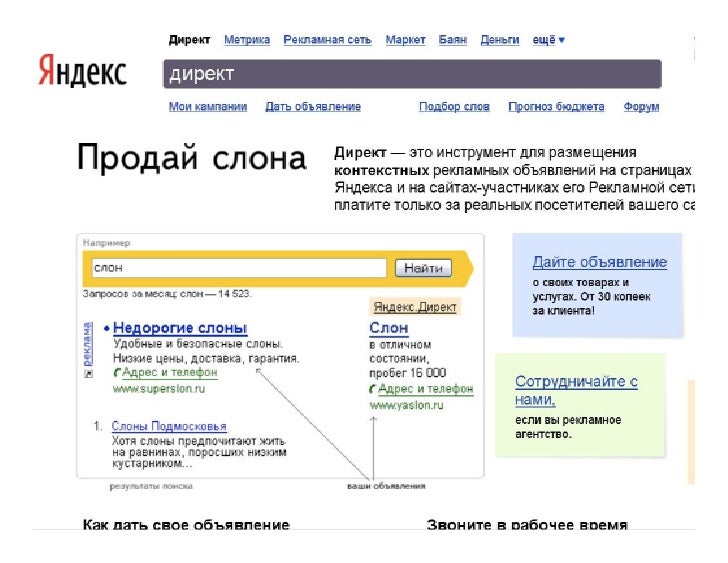728x563 pixels.
Task: Click the ваши объявления caption
Action: coord(386,486)
